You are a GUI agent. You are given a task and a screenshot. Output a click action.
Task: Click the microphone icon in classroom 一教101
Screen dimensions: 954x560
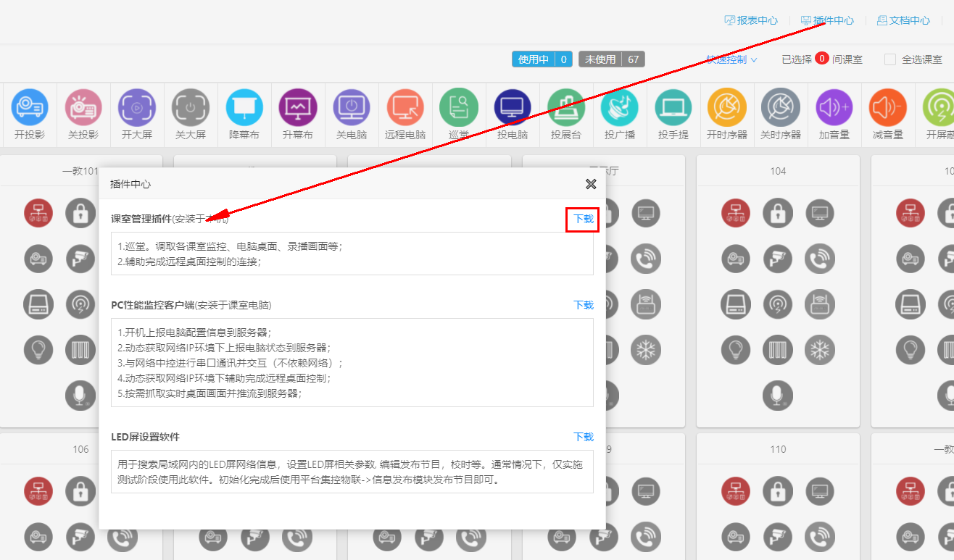(x=80, y=396)
